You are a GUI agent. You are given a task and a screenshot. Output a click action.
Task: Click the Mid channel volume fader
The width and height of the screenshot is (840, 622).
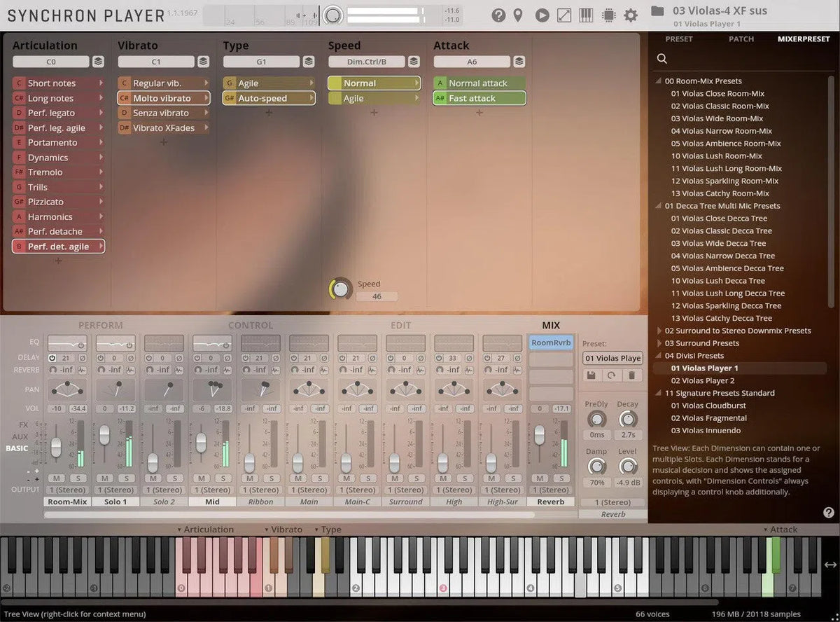pos(201,442)
